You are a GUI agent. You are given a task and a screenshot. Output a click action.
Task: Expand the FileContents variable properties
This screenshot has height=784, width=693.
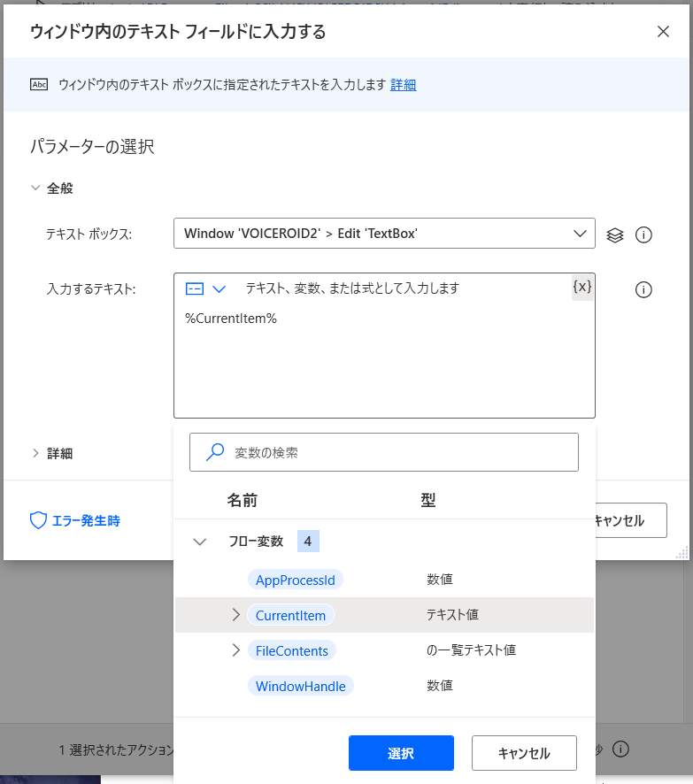pyautogui.click(x=236, y=650)
